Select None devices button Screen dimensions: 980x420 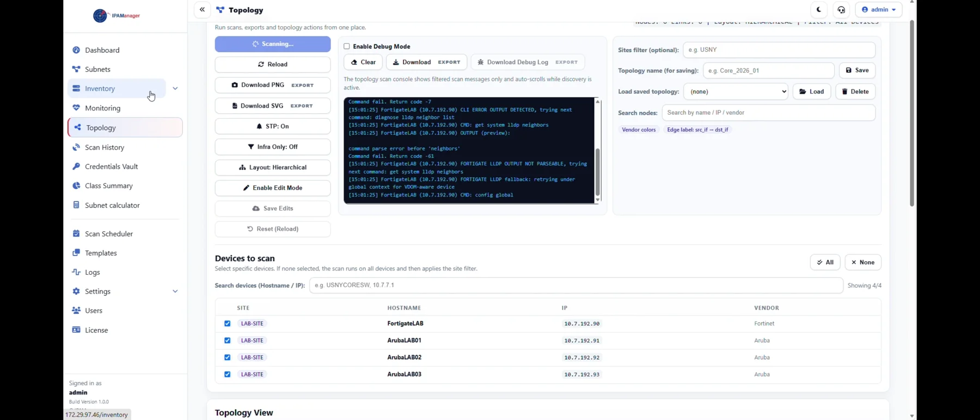tap(863, 263)
